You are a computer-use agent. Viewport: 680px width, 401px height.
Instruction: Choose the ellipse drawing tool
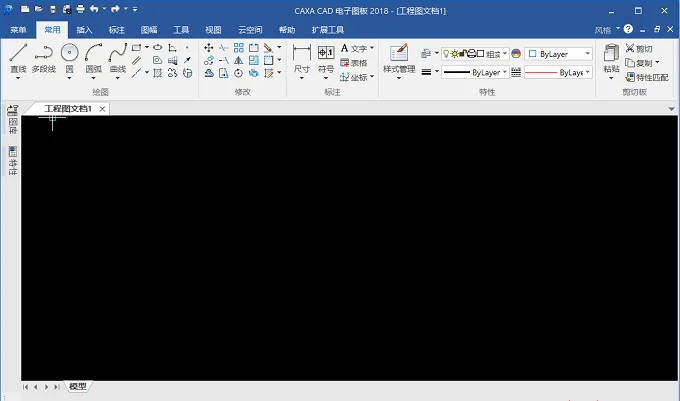[157, 47]
